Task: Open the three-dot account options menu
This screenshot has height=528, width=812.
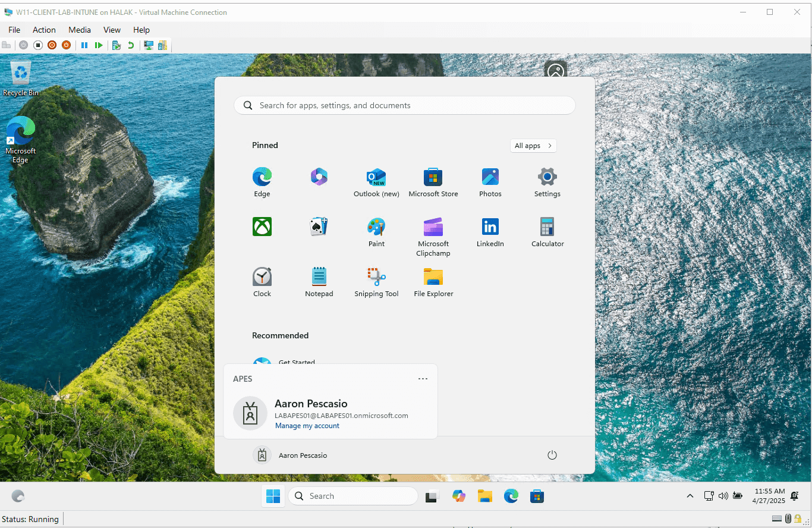Action: [423, 379]
